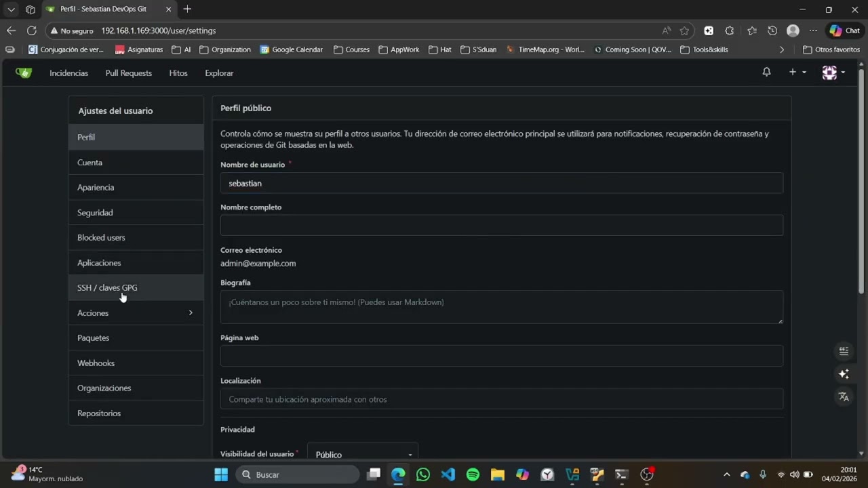Reload the page with the refresh icon
868x488 pixels.
[x=31, y=30]
